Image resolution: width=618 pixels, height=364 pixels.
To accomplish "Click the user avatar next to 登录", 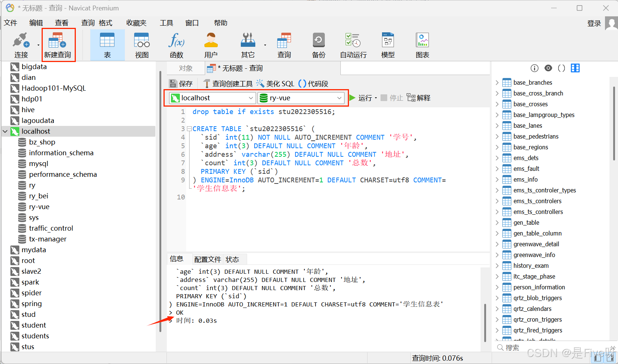I will point(611,23).
